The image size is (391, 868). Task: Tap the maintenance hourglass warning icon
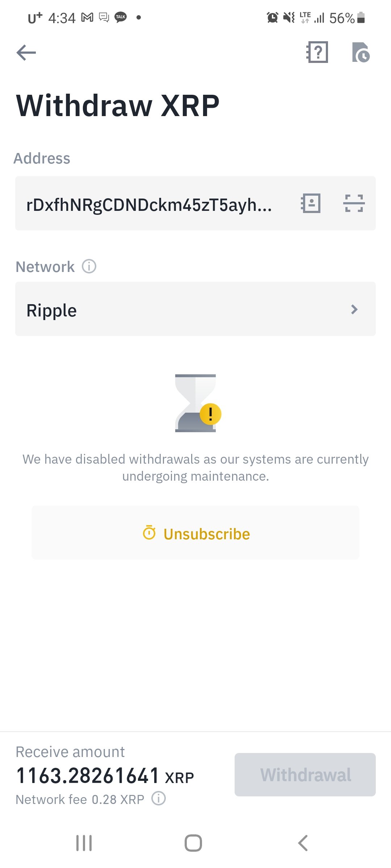(x=197, y=403)
